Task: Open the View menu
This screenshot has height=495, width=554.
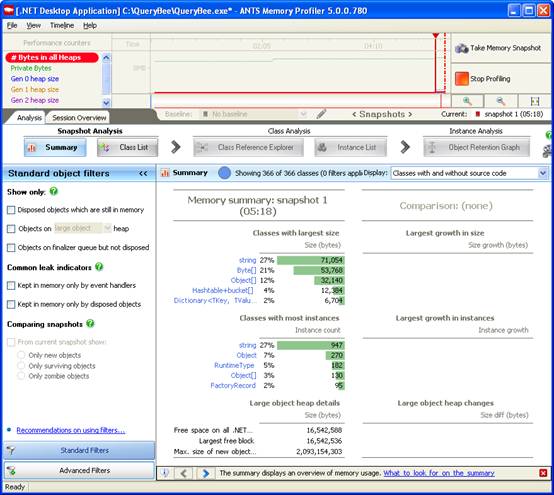Action: [34, 25]
